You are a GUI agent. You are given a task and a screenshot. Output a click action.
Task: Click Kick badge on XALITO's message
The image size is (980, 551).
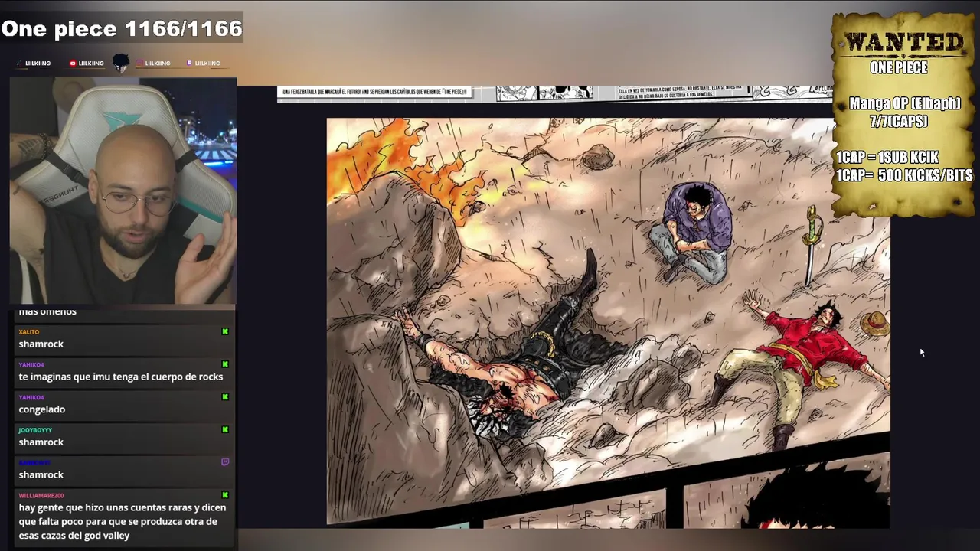pyautogui.click(x=225, y=331)
